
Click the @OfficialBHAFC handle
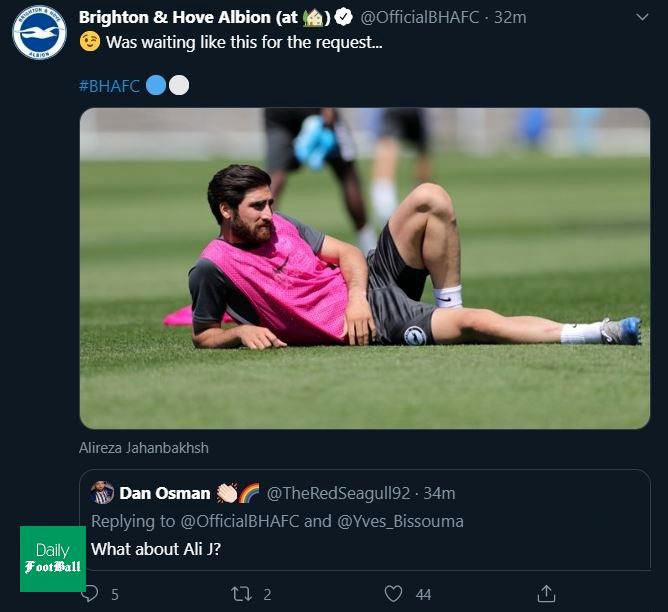click(x=420, y=17)
